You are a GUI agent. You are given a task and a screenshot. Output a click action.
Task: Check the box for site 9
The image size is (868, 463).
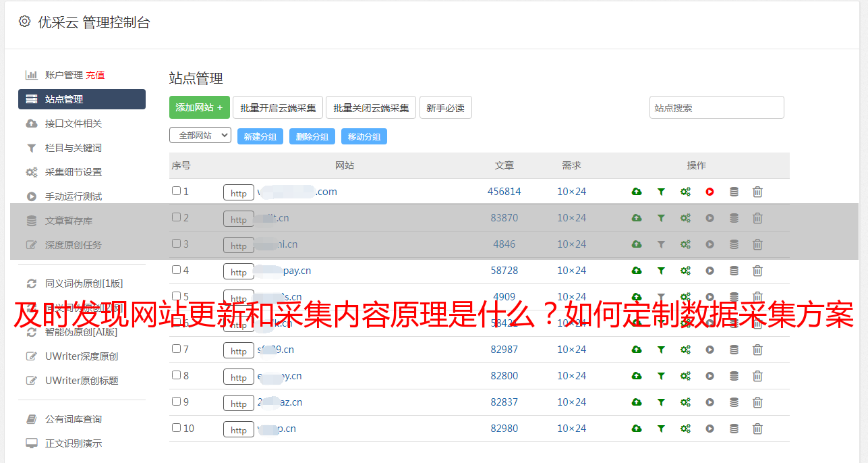176,402
